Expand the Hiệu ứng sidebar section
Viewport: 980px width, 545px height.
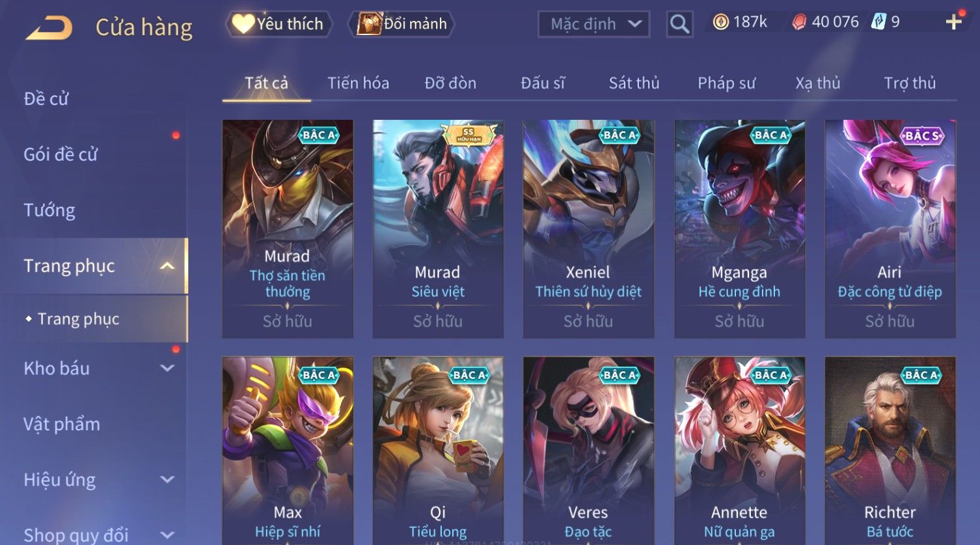point(167,480)
